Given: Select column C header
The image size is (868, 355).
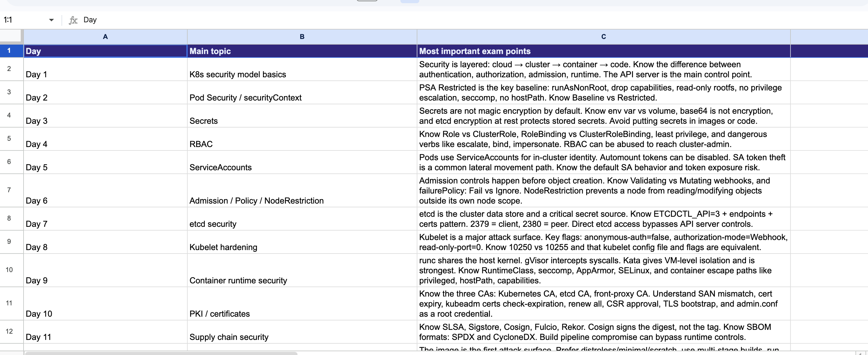Looking at the screenshot, I should [x=603, y=36].
